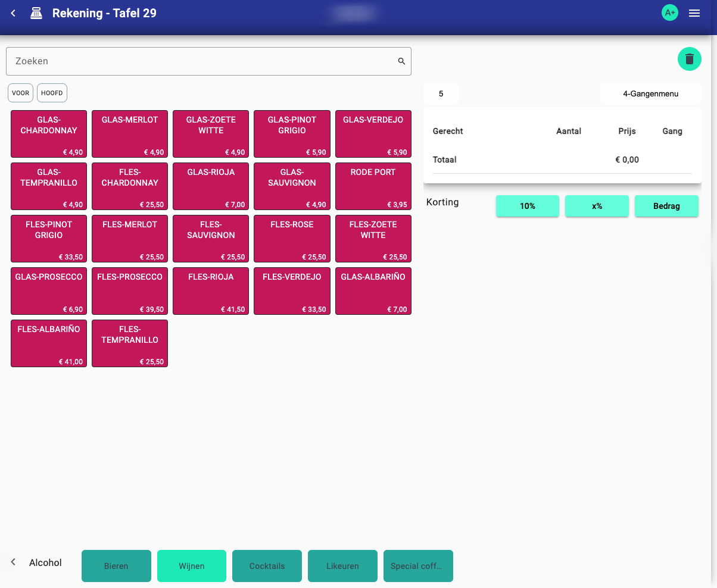Apply the 10% discount
This screenshot has height=588, width=717.
click(x=527, y=206)
